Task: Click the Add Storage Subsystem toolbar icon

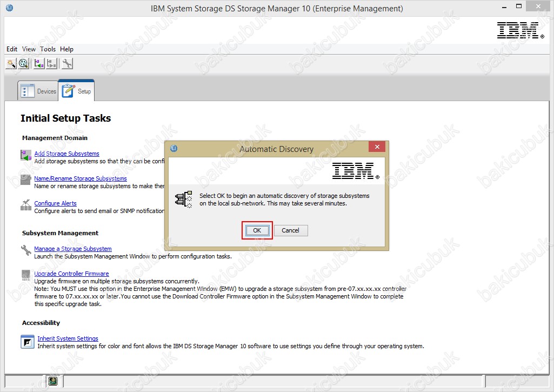Action: [39, 64]
